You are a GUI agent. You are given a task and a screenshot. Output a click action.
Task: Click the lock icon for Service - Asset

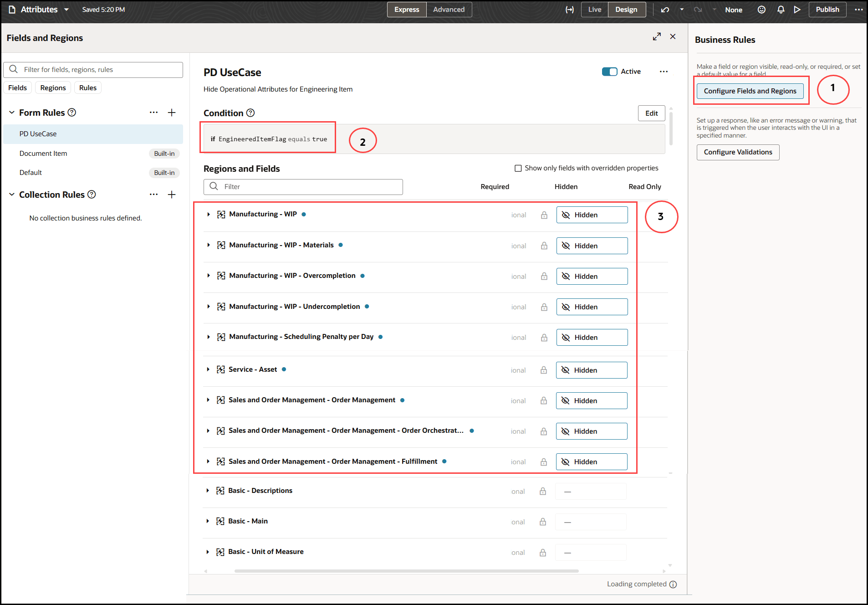click(x=544, y=370)
